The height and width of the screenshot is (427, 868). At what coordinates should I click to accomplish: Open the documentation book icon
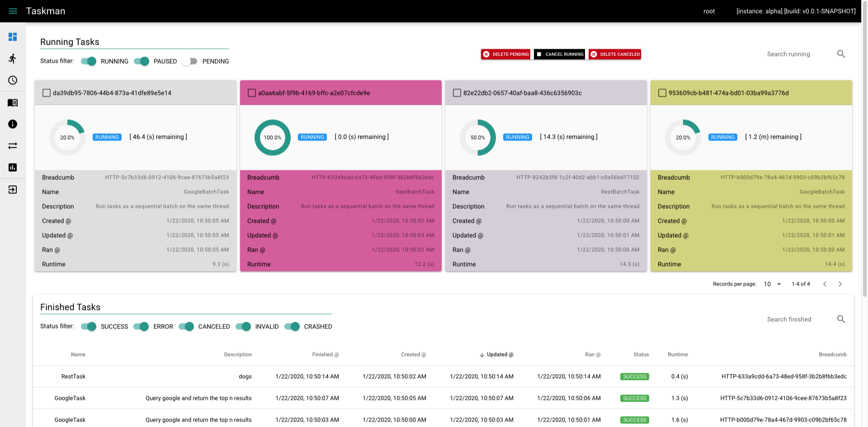(13, 103)
